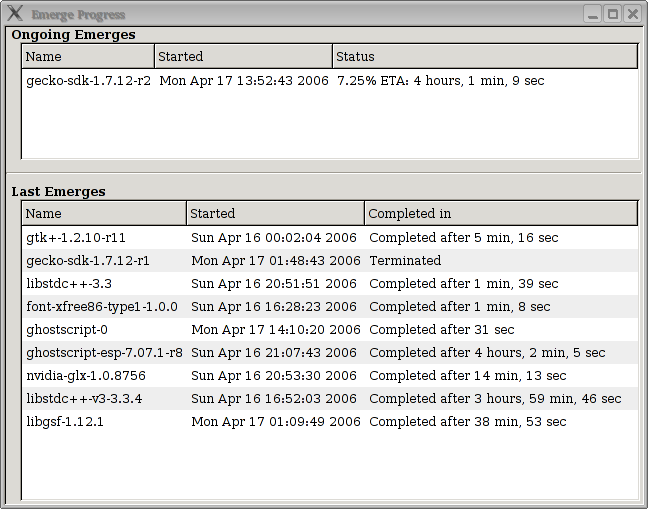Click Completed after 1 min, 8 sec
This screenshot has width=648, height=509.
pos(460,307)
